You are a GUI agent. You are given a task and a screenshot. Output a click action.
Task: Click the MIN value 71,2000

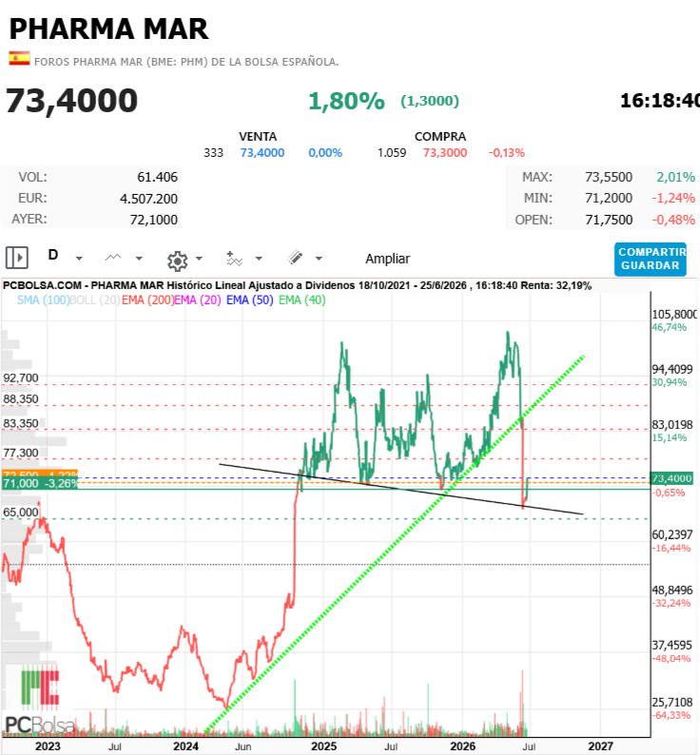(x=609, y=198)
